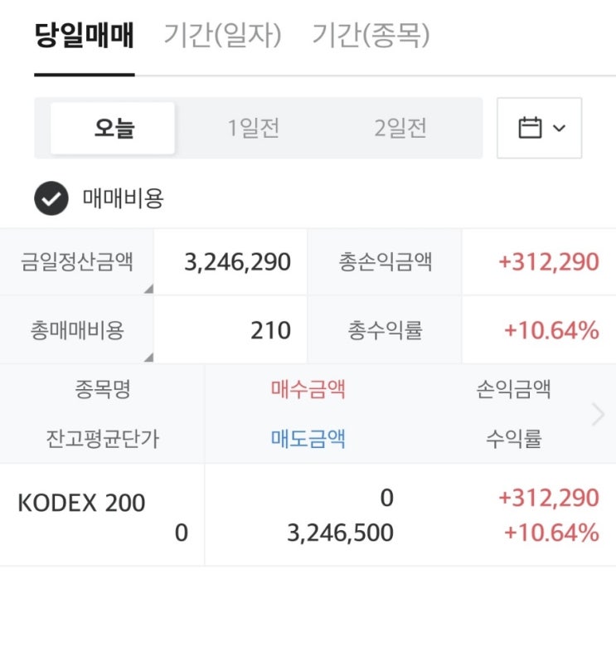Open the 기간(종목) tab
This screenshot has height=672, width=616.
click(x=371, y=36)
